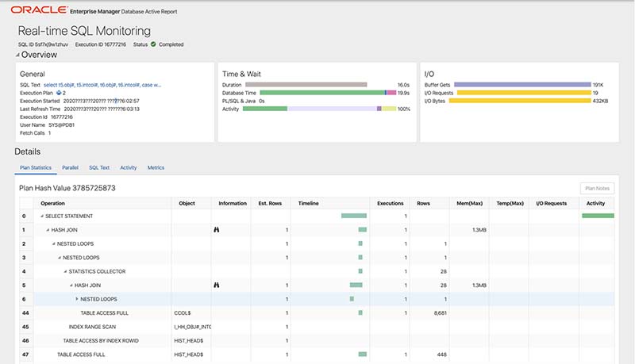Click the Temp(Max) column header
The image size is (635, 364).
(510, 203)
